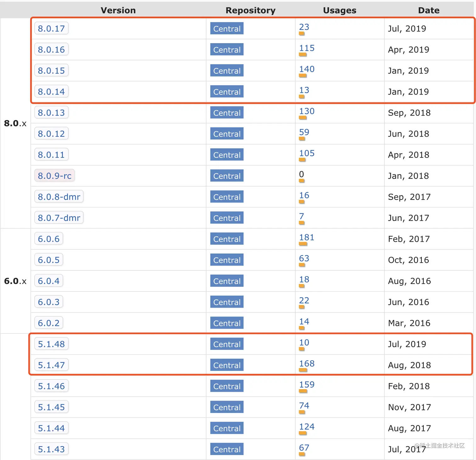This screenshot has width=476, height=460.
Task: Open the 8.0.13 version page
Action: click(x=51, y=113)
